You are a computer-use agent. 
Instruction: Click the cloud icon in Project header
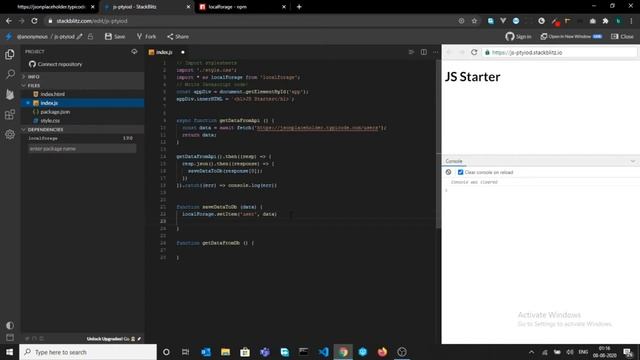[134, 51]
